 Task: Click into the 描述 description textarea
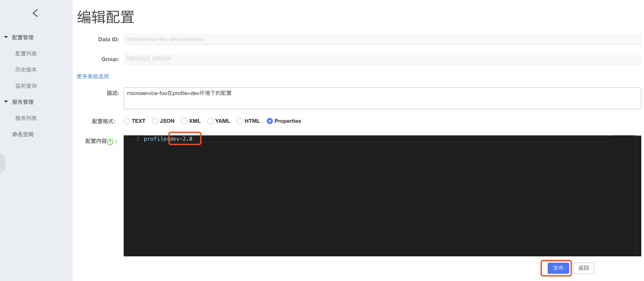(x=382, y=98)
